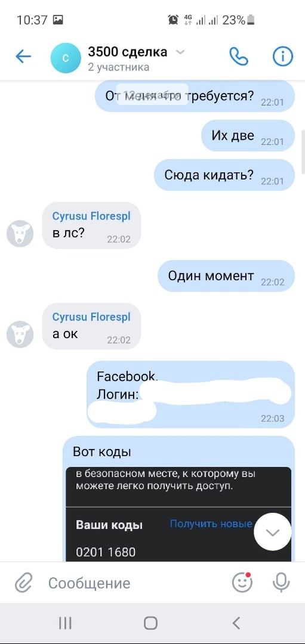Tap the back arrow icon
The height and width of the screenshot is (644, 305).
pyautogui.click(x=23, y=57)
